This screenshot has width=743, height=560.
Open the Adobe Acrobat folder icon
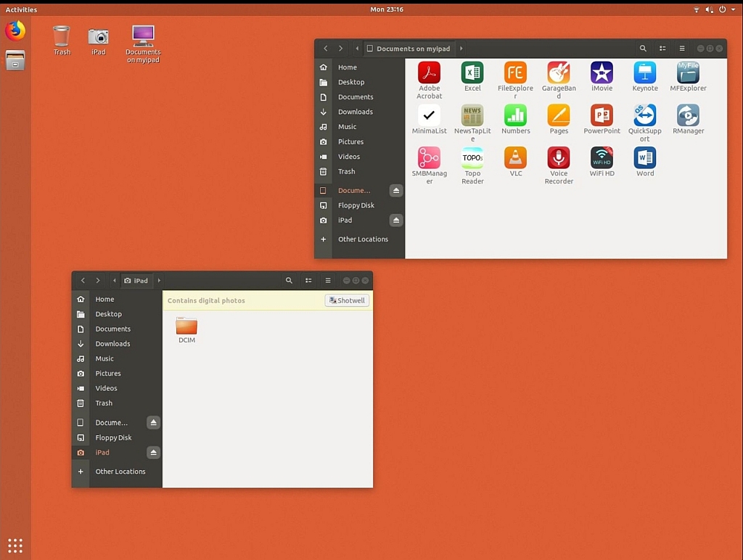pos(429,73)
